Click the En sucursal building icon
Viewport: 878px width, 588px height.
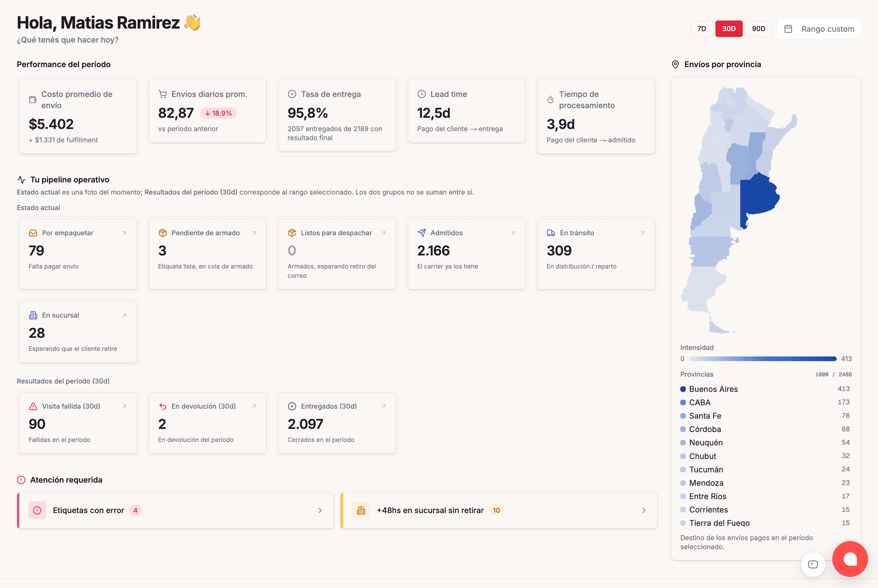pyautogui.click(x=33, y=315)
